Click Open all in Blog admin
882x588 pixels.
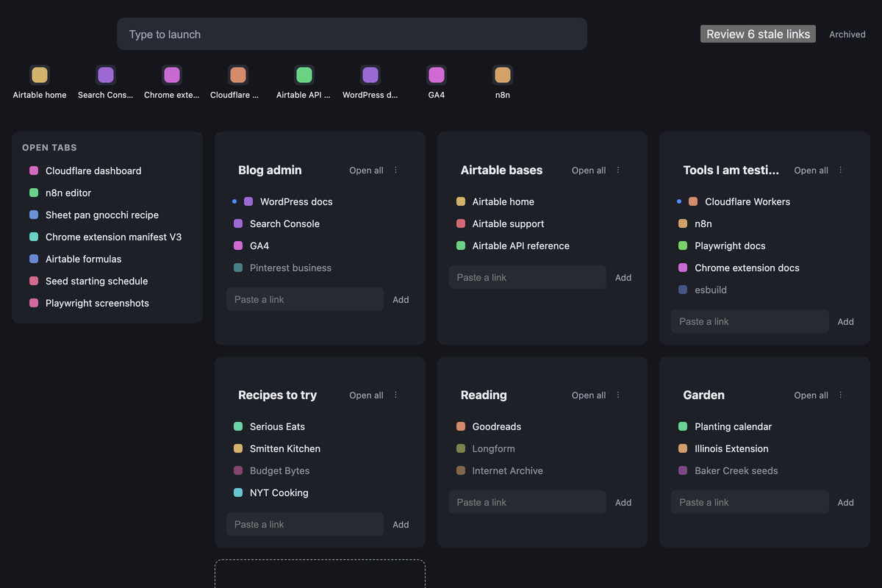pos(366,171)
